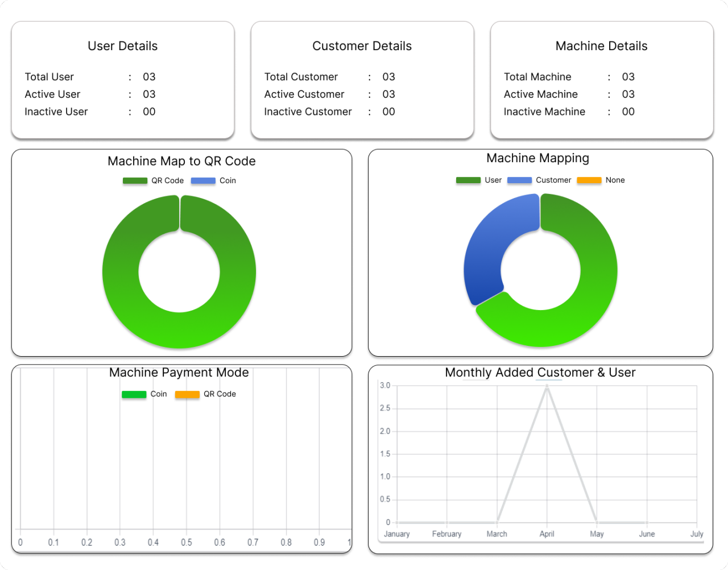The image size is (728, 570).
Task: Click the Monthly Added Customer & User title
Action: pyautogui.click(x=540, y=373)
